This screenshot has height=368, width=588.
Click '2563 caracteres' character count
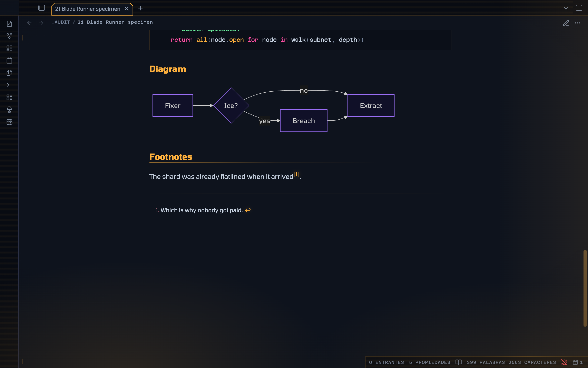(532, 362)
